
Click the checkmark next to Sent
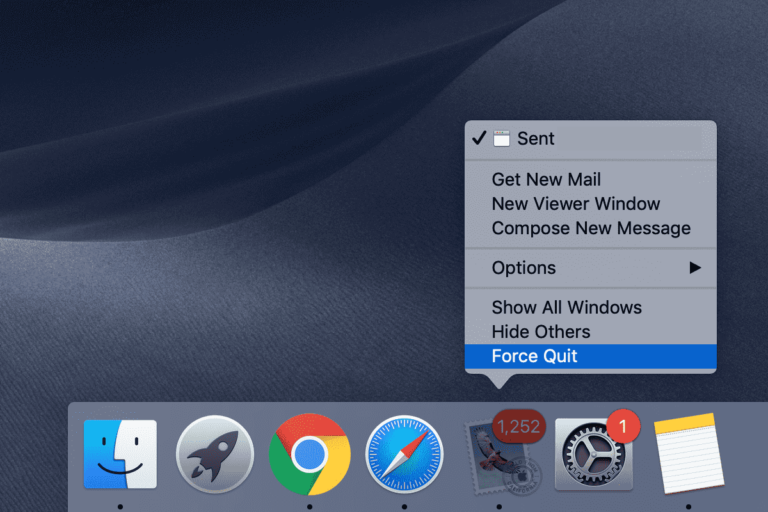click(479, 139)
